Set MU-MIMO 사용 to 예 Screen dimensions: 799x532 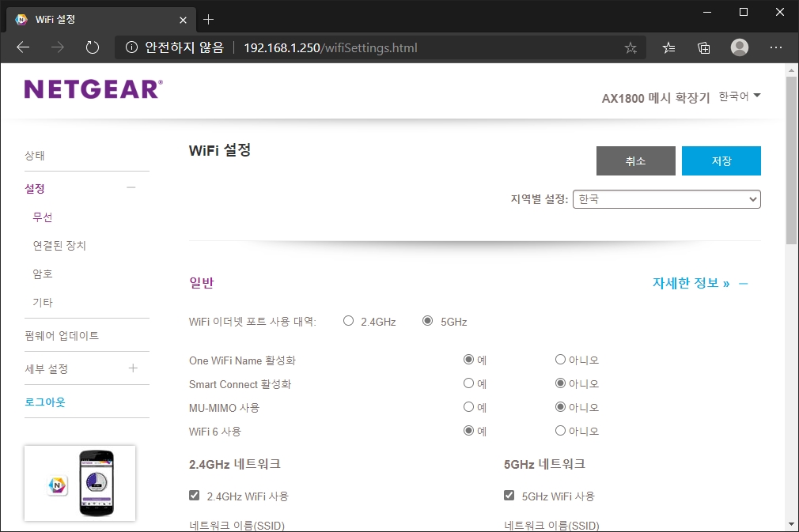469,407
